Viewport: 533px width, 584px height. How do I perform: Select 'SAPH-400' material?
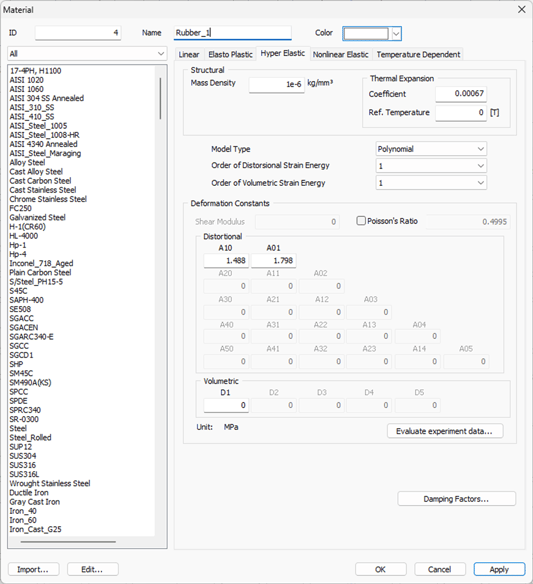point(26,300)
